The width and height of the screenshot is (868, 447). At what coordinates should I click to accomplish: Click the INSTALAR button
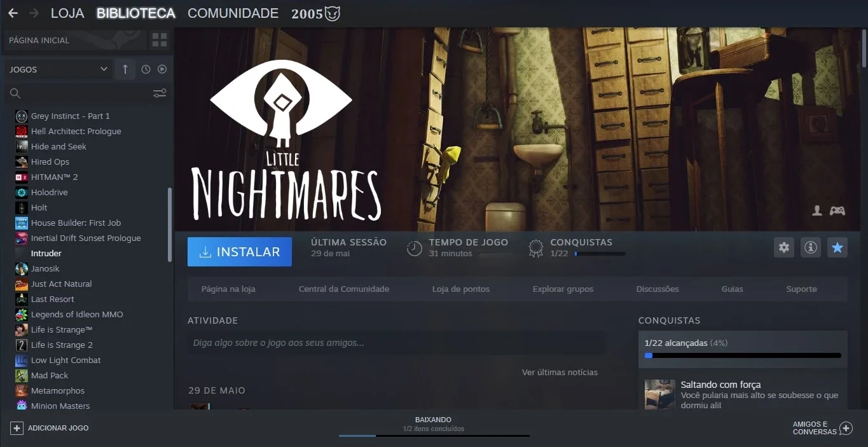click(x=240, y=252)
